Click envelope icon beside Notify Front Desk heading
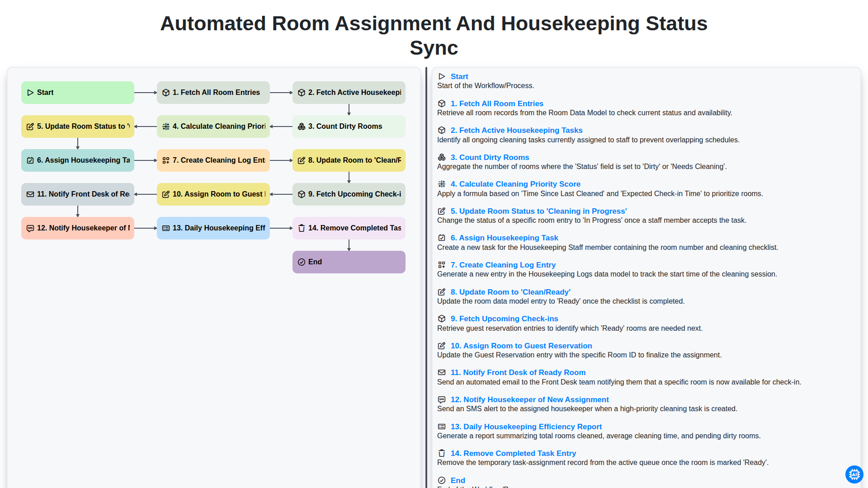This screenshot has height=488, width=868. [442, 372]
